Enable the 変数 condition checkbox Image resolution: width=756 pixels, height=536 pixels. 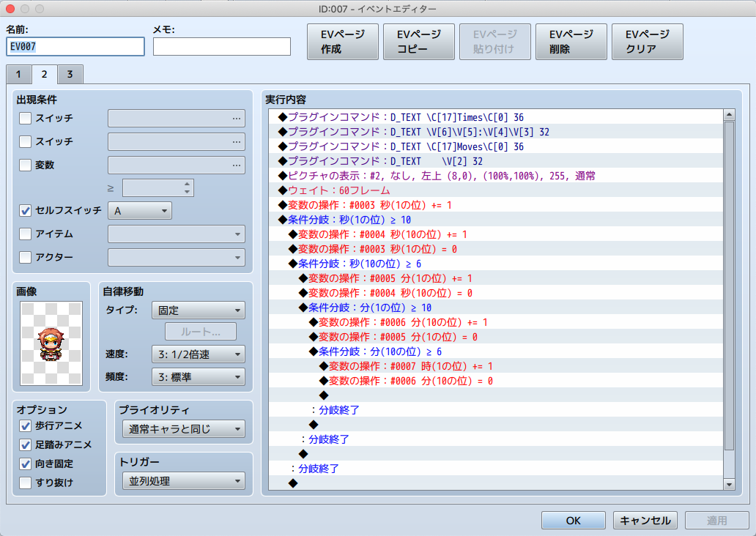click(25, 165)
